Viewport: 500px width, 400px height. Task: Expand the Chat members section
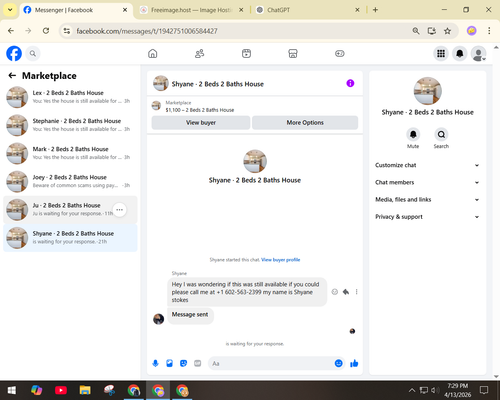pos(427,182)
